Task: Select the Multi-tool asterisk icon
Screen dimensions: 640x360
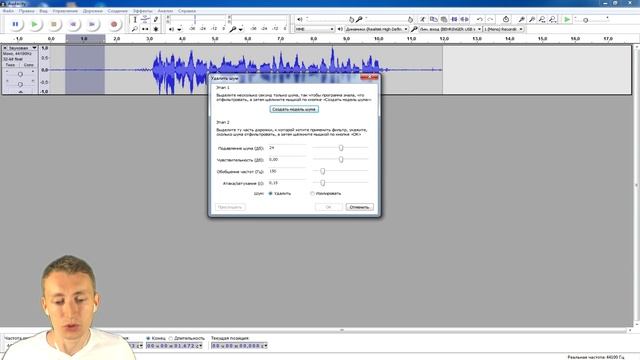Action: [156, 29]
